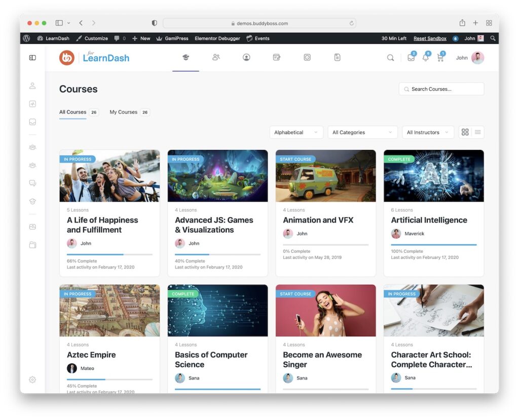Click the LearnDash site logo
Image resolution: width=519 pixels, height=420 pixels.
94,58
